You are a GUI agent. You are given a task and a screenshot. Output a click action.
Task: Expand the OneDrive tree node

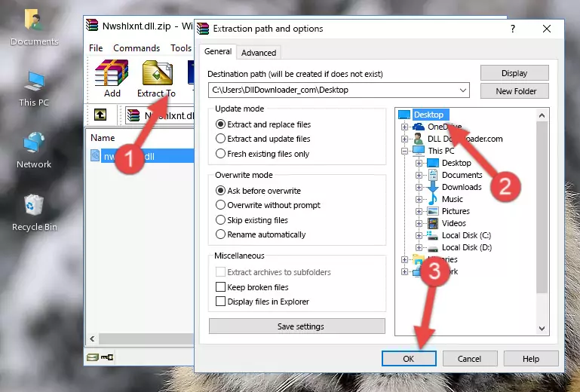point(404,127)
